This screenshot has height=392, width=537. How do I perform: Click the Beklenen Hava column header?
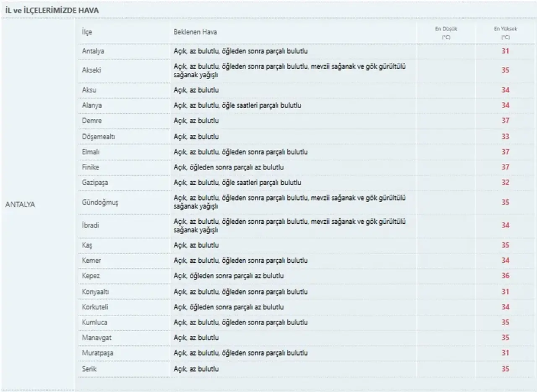pos(196,32)
